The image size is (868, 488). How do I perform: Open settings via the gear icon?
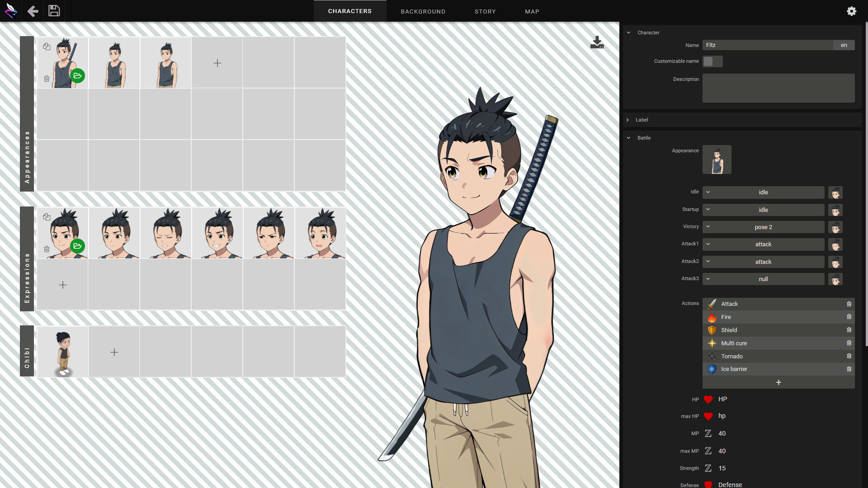(852, 11)
